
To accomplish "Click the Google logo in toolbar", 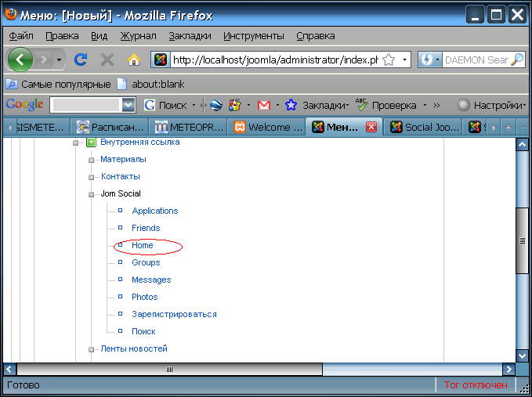I will coord(24,104).
